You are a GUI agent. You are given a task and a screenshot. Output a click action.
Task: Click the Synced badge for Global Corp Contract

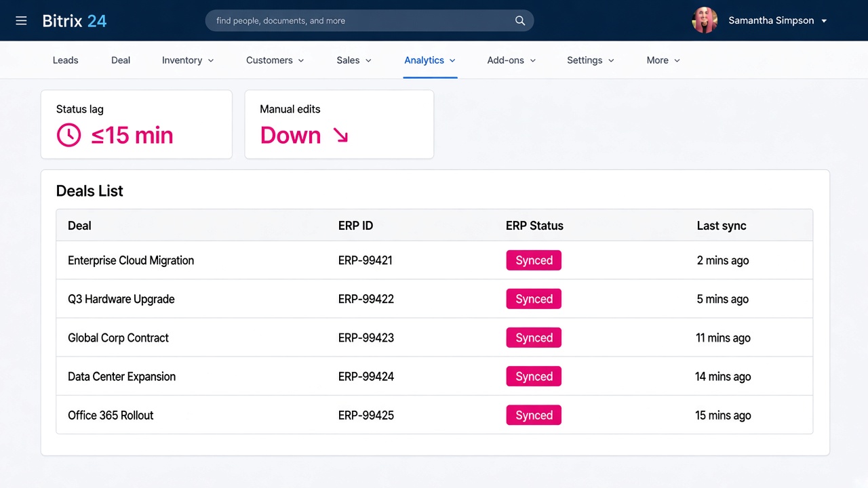tap(534, 338)
